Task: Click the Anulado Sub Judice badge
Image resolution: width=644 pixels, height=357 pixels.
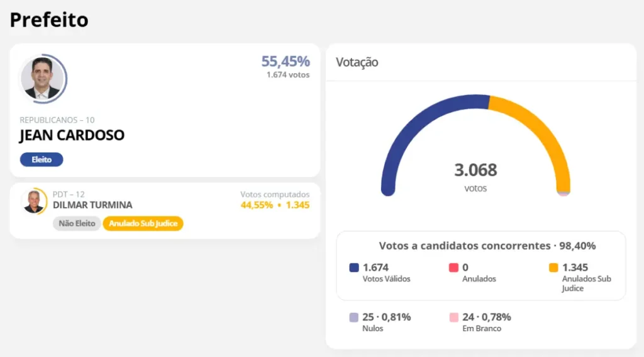Action: 143,224
